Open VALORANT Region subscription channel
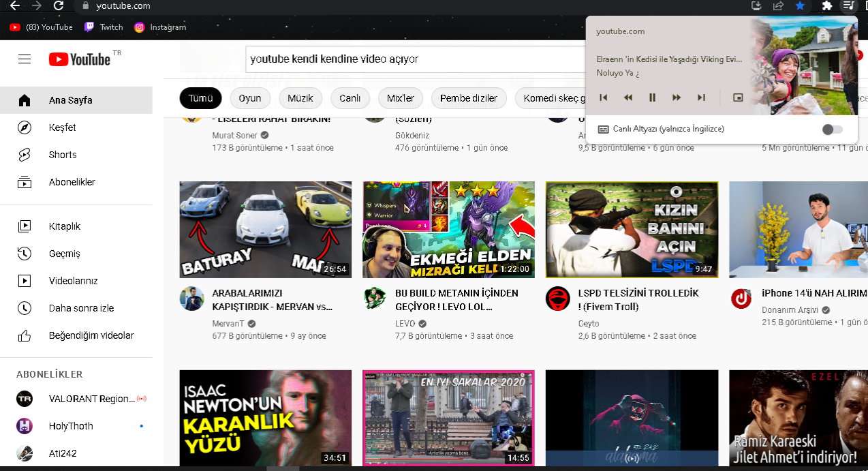868x471 pixels. coord(76,399)
